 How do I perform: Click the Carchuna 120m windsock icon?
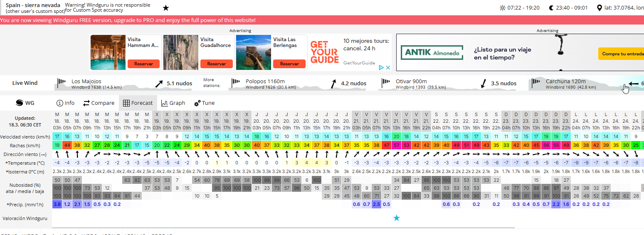[x=536, y=82]
